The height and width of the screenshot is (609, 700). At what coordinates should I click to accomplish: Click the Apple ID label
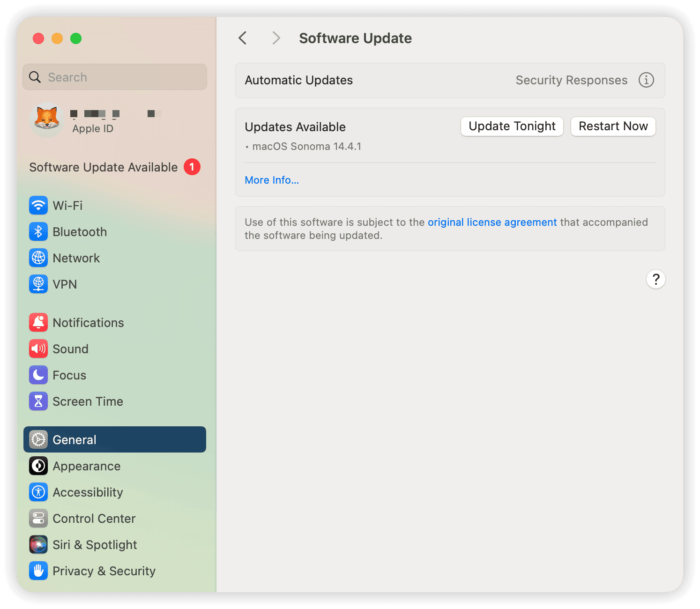coord(93,128)
